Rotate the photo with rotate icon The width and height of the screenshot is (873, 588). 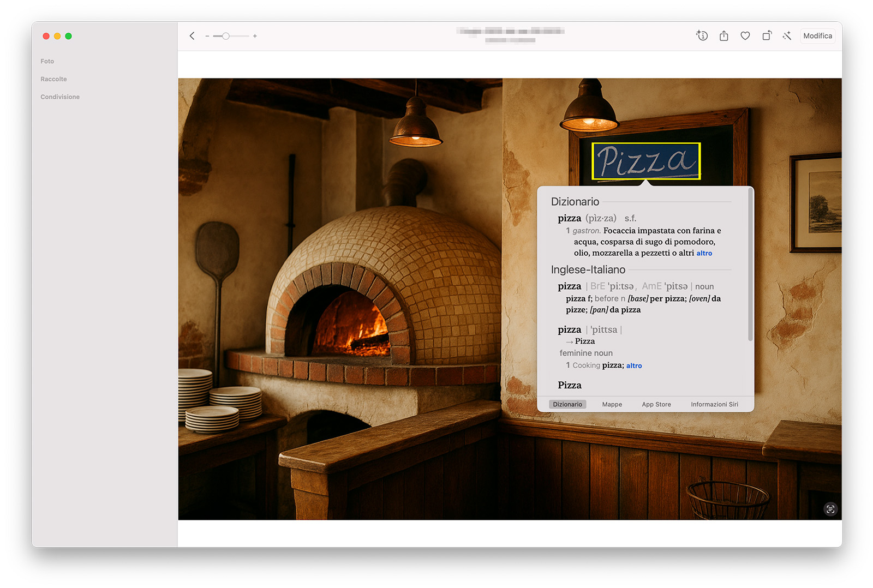click(x=767, y=36)
